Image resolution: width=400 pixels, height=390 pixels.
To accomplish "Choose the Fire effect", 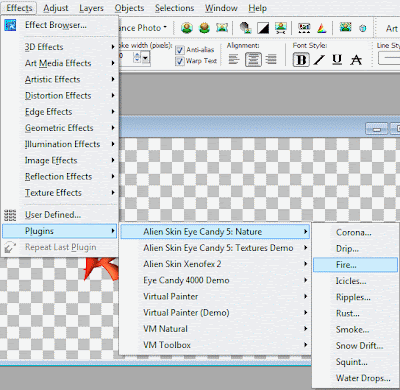I will 355,265.
